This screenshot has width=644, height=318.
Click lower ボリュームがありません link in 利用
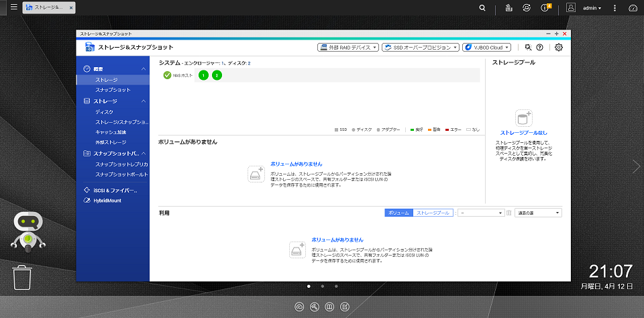tap(337, 240)
